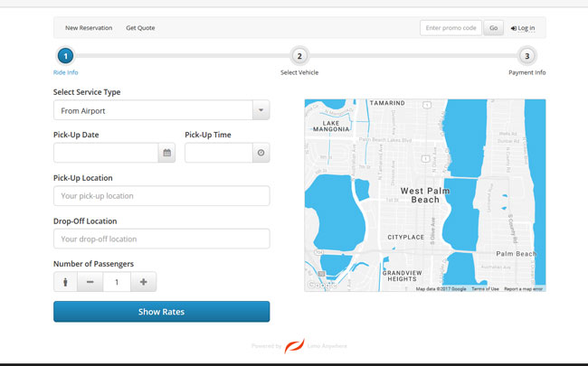Click the service type dropdown arrow

point(260,110)
